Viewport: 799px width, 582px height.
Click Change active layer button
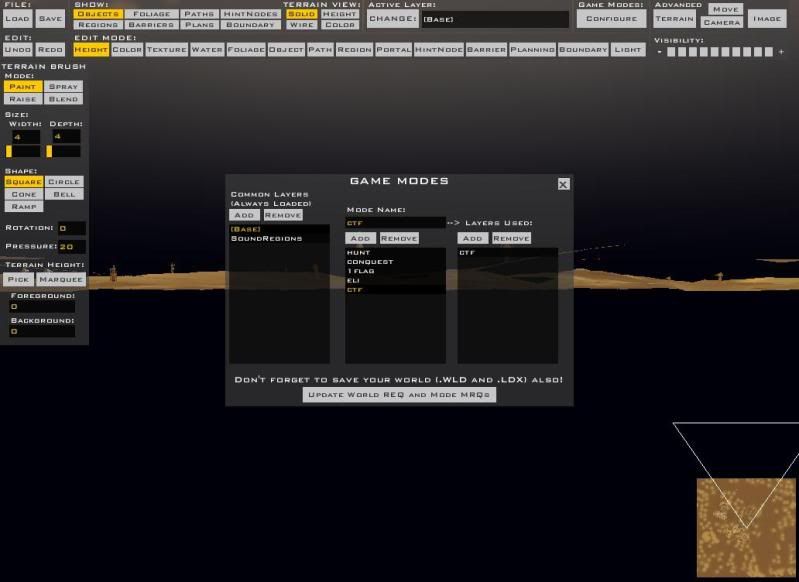click(393, 19)
